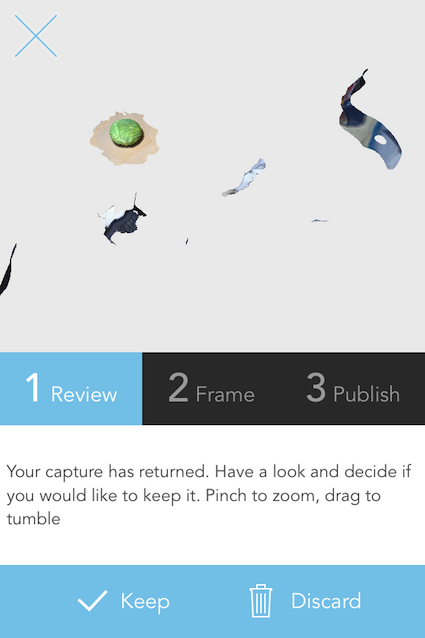This screenshot has width=425, height=638.
Task: Tap the black mesh sliver at viewer edge
Action: point(7,271)
